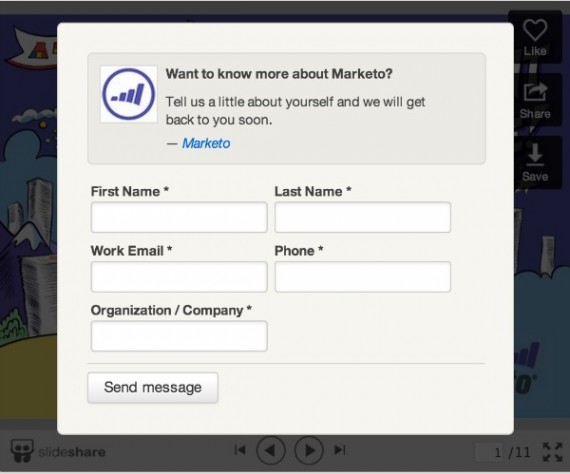Focus the First Name field
The image size is (570, 474).
(179, 217)
